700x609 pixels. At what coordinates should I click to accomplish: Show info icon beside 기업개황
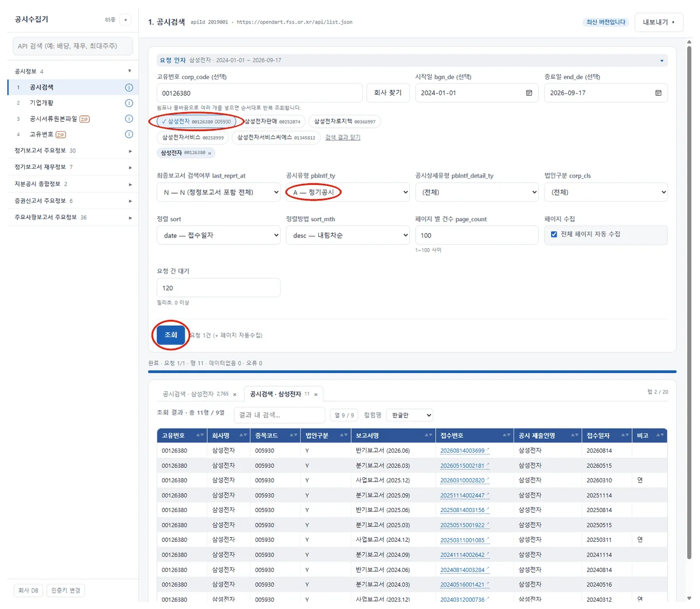pyautogui.click(x=129, y=103)
